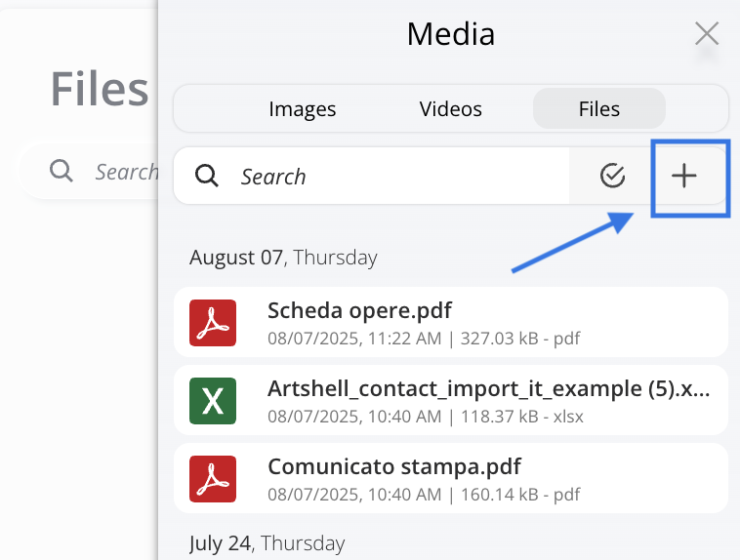Click the plus icon to add media
The image size is (740, 560).
tap(683, 176)
